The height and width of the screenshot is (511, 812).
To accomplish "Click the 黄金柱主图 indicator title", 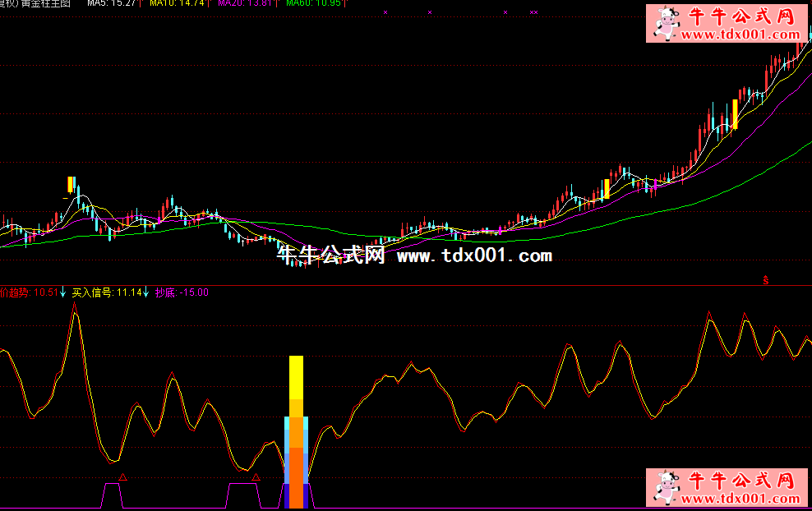I will [45, 3].
